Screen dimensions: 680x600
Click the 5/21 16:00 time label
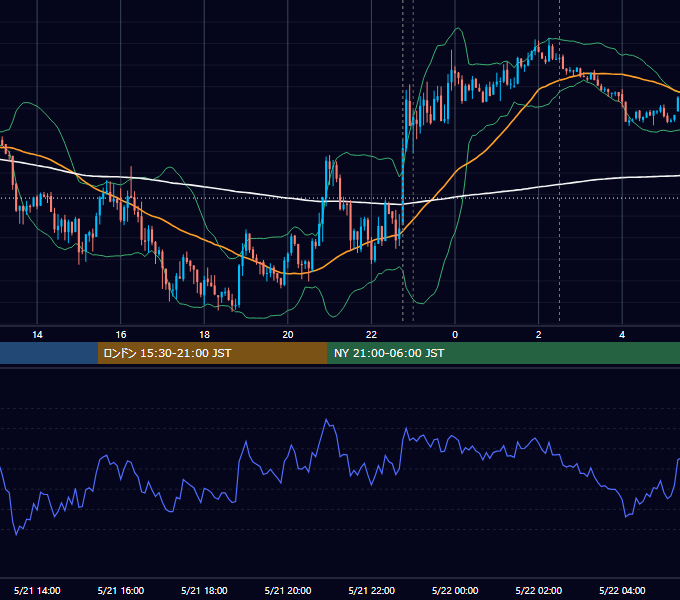coord(121,590)
